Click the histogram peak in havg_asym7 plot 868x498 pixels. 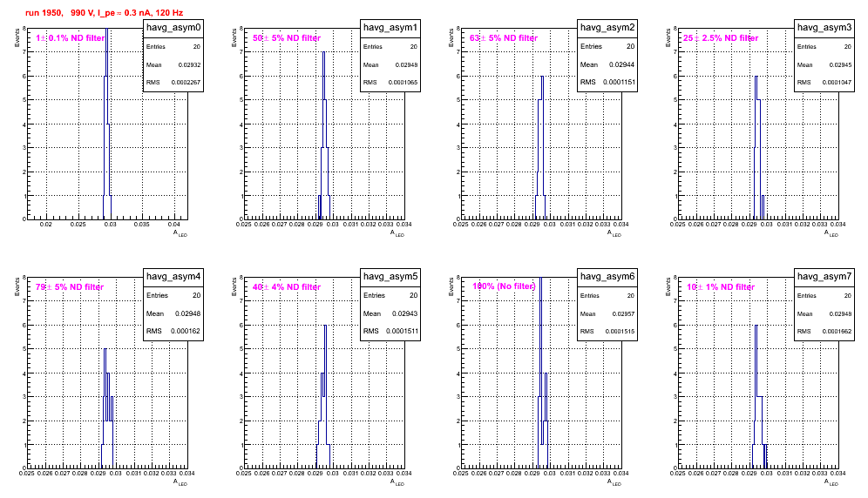pos(756,326)
